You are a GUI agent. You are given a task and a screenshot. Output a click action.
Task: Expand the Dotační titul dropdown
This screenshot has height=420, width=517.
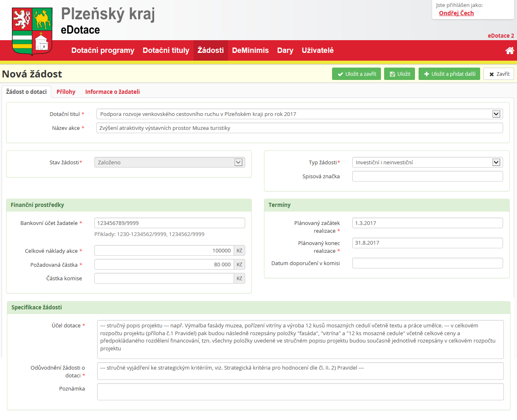[496, 114]
